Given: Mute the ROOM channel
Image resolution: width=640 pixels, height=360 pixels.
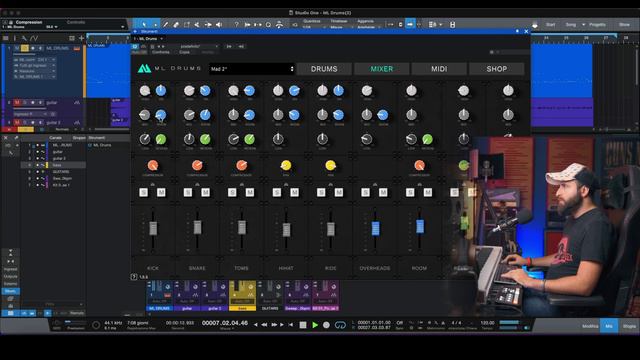Looking at the screenshot, I should click(x=427, y=192).
